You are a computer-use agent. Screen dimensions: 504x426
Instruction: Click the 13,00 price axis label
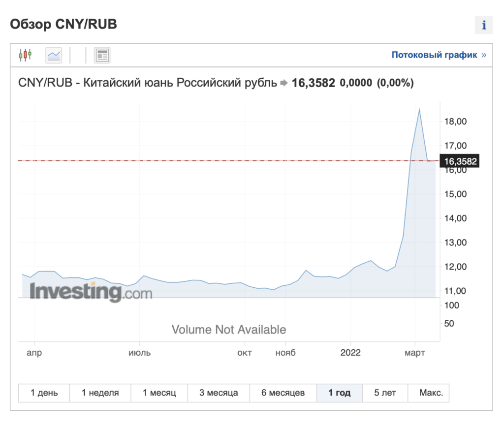[x=455, y=243]
